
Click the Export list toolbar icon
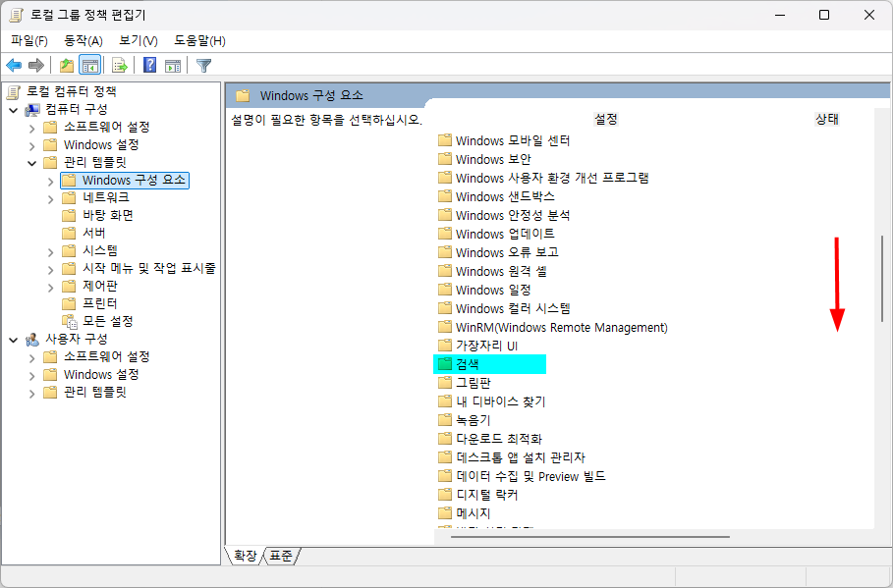pyautogui.click(x=119, y=66)
